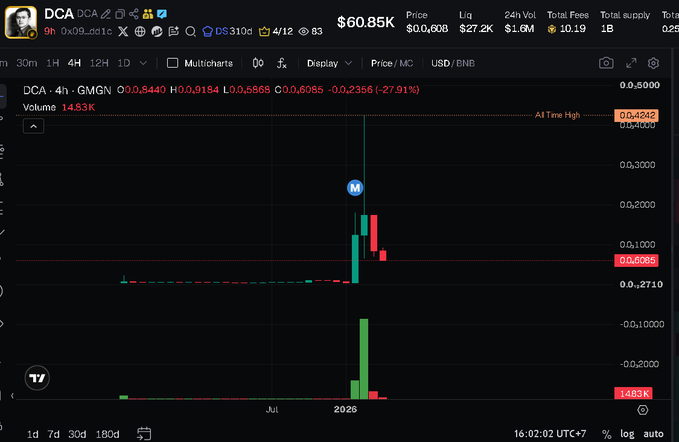The width and height of the screenshot is (679, 442).
Task: Click the blue M marker on chart
Action: click(x=355, y=188)
